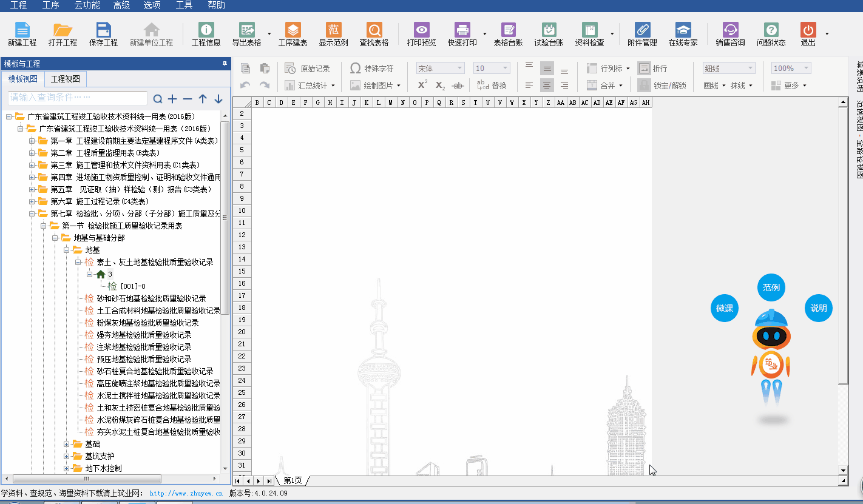The image size is (863, 504).
Task: Open the 100% zoom dropdown
Action: tap(791, 69)
